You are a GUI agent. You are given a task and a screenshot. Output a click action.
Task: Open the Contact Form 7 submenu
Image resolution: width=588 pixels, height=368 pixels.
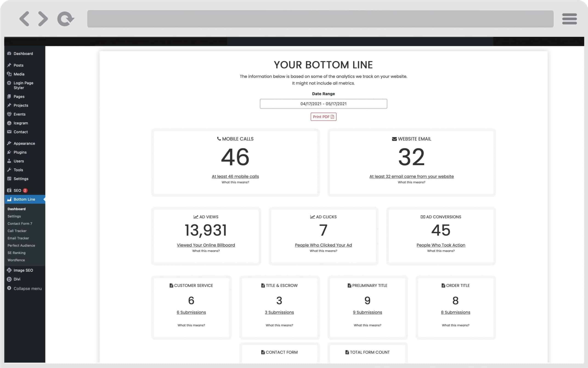tap(20, 223)
